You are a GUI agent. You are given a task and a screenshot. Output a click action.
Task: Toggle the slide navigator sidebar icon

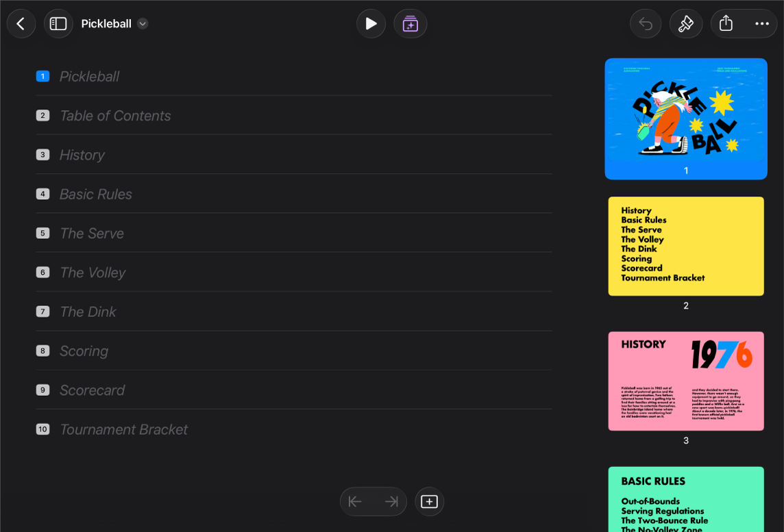tap(58, 23)
